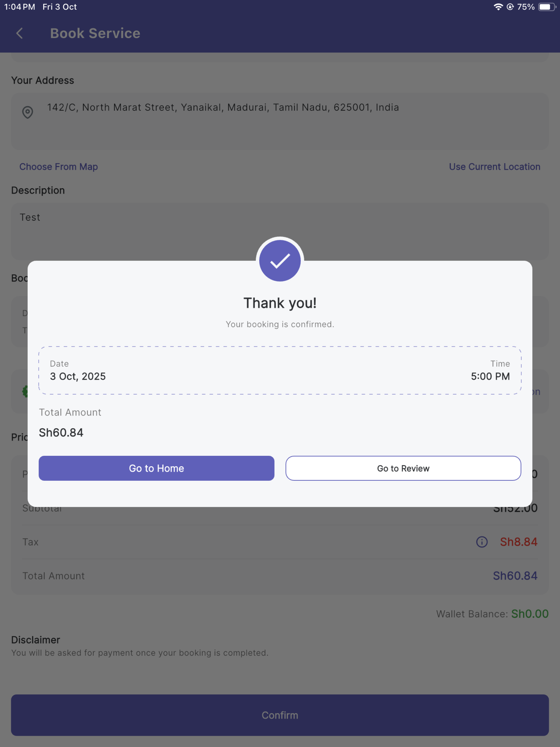
Task: Go to Home from confirmation dialog
Action: click(x=156, y=468)
